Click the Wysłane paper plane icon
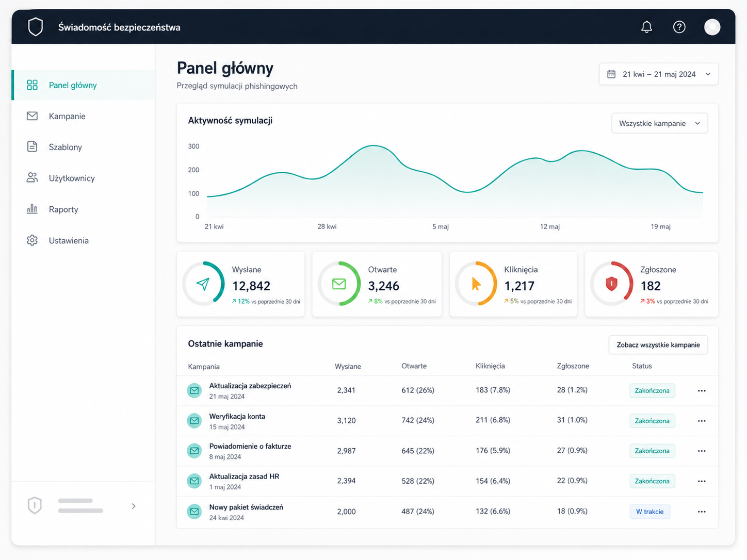The width and height of the screenshot is (747, 560). point(203,284)
